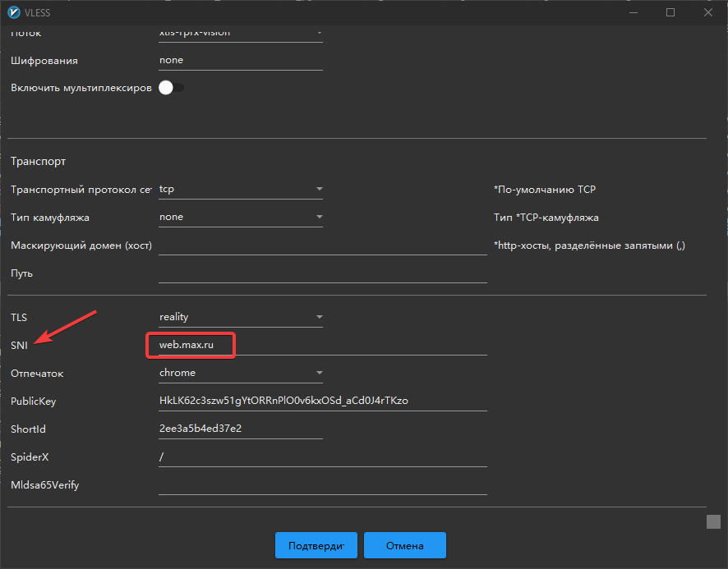This screenshot has height=569, width=728.
Task: Minimize the VLESS window
Action: [634, 12]
